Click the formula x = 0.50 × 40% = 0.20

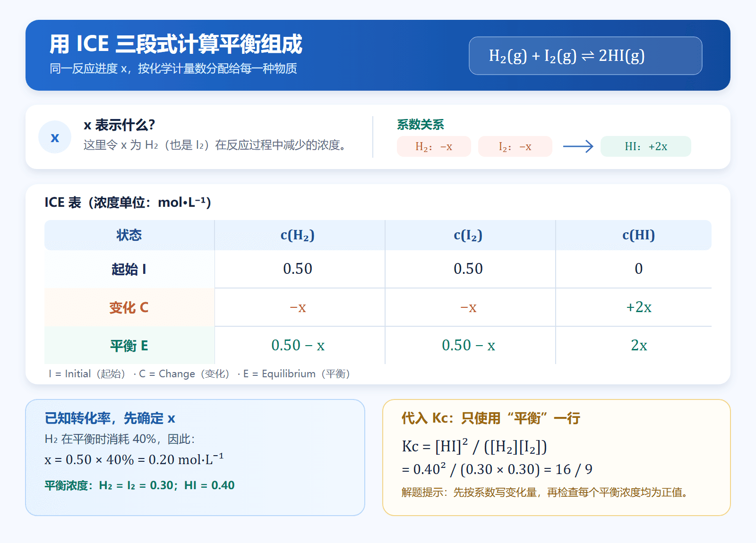pos(134,459)
